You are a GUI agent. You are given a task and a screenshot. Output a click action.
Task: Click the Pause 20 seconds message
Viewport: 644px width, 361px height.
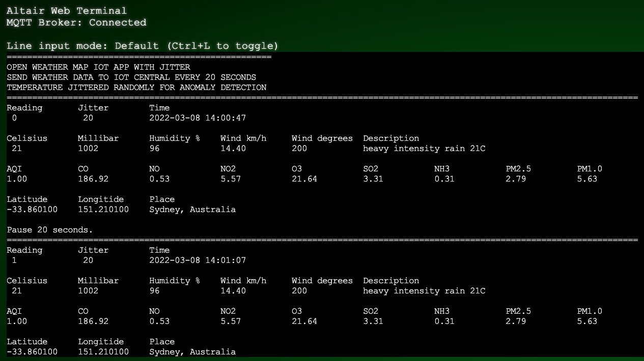click(50, 230)
